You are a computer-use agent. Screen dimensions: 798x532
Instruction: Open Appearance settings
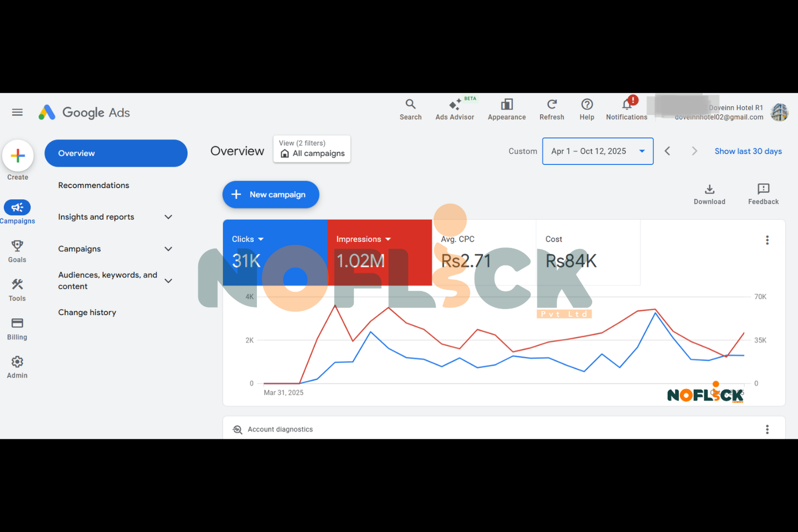point(507,110)
